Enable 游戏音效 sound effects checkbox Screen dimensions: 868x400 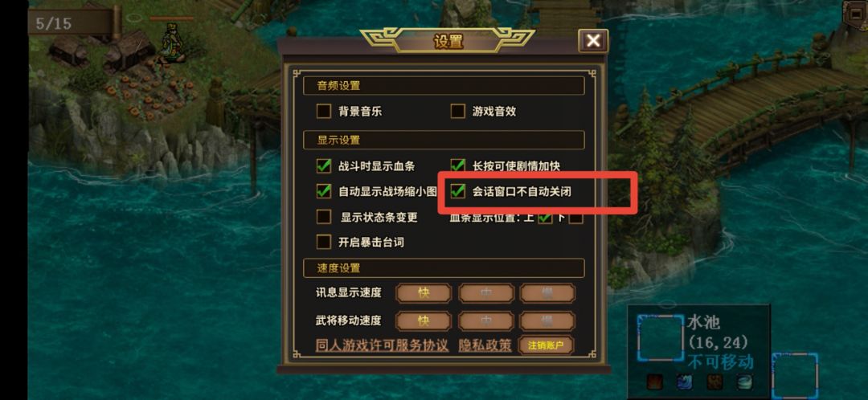coord(457,111)
